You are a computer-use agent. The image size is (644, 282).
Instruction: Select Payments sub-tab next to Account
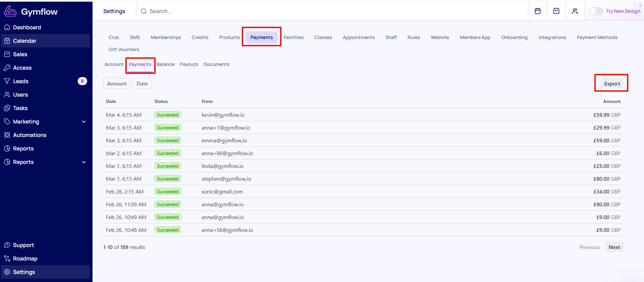[140, 65]
